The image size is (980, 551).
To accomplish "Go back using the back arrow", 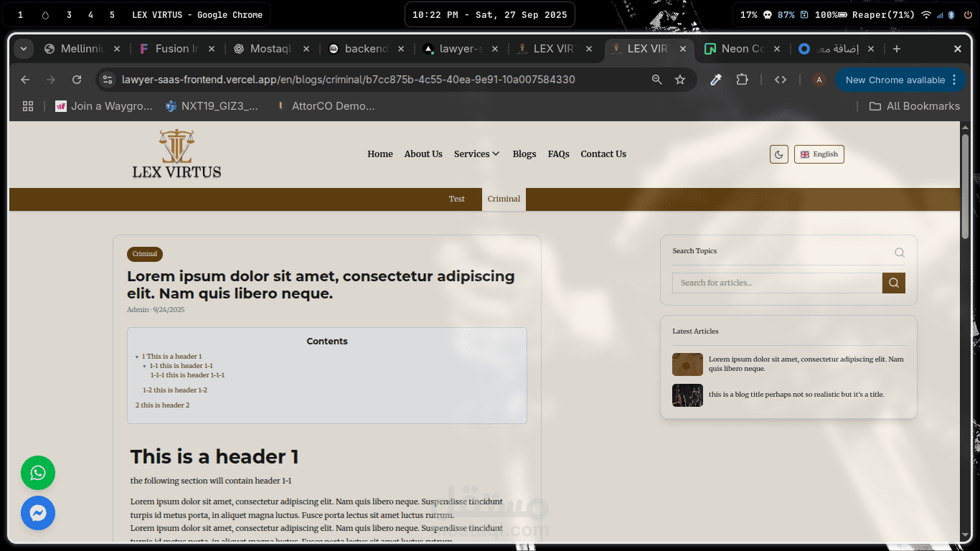I will pyautogui.click(x=25, y=80).
